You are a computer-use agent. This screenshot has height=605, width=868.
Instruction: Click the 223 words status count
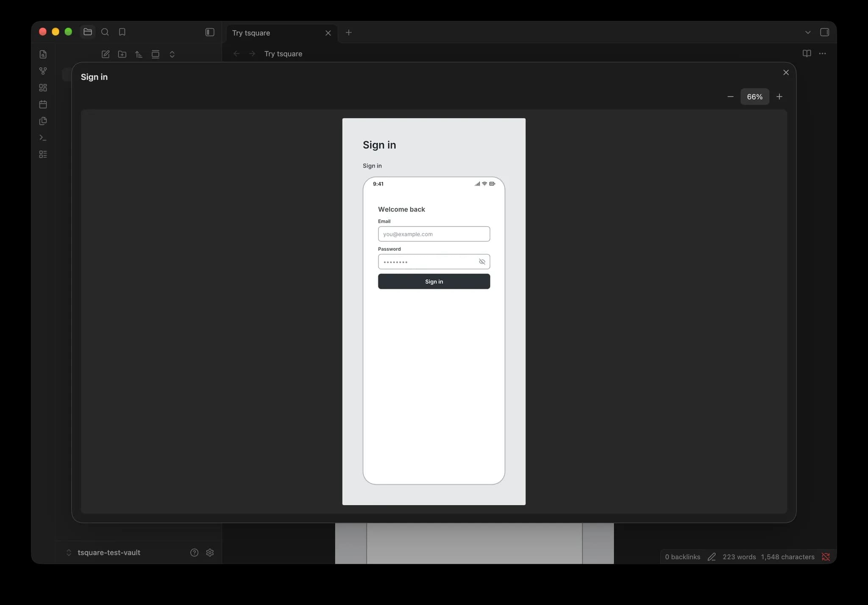[739, 557]
